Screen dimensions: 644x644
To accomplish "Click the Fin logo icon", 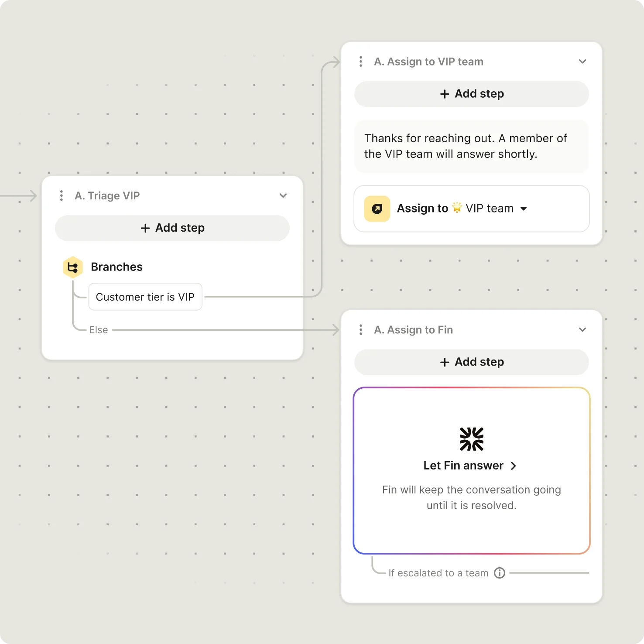I will pos(472,439).
